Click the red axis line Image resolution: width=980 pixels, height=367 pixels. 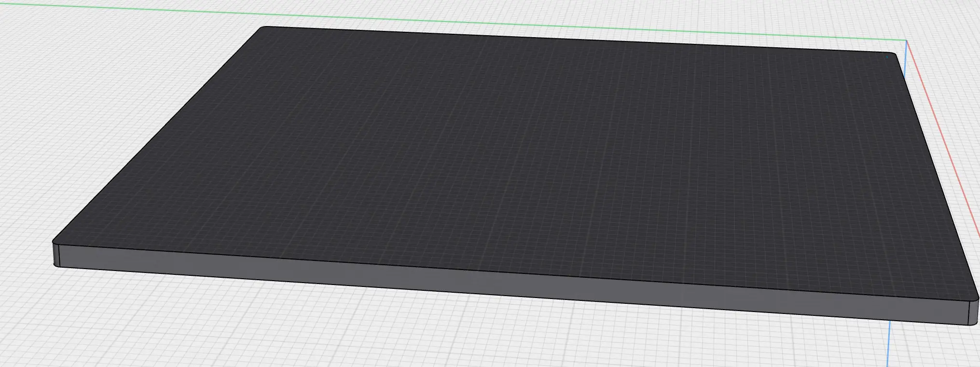(x=946, y=145)
